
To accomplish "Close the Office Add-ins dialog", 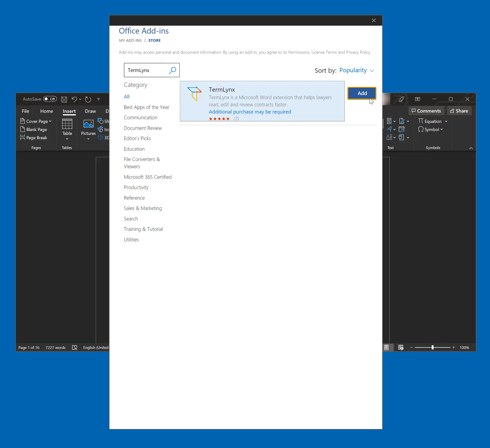I will pos(374,20).
